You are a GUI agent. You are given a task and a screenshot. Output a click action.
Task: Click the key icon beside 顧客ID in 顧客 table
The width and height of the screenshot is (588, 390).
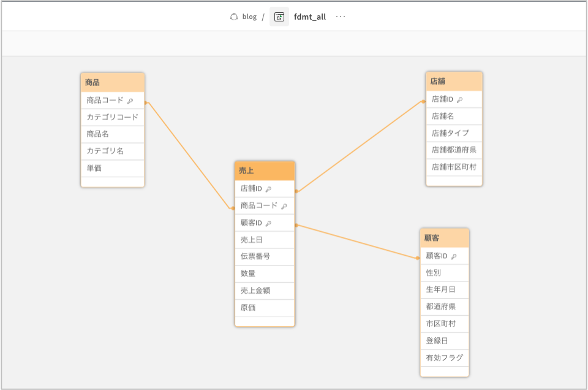(454, 256)
